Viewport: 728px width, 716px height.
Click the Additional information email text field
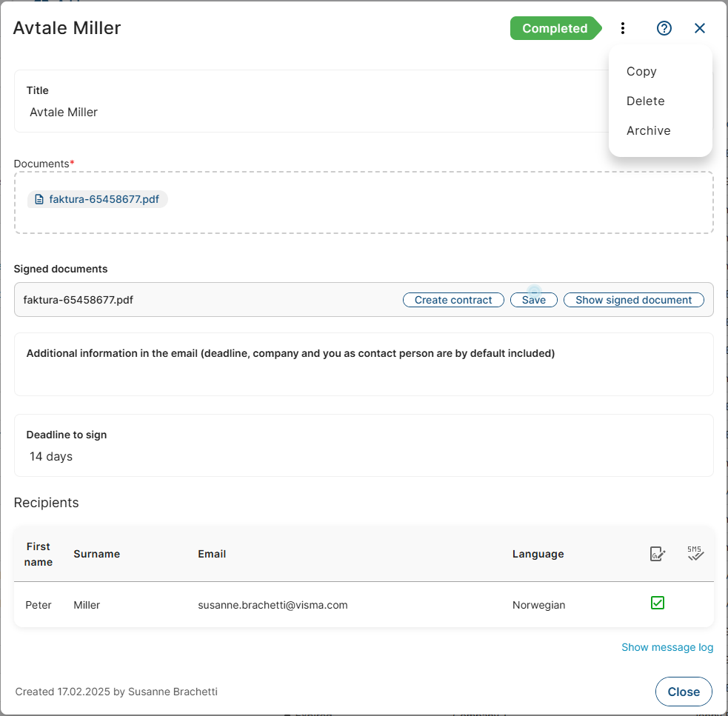pos(363,376)
